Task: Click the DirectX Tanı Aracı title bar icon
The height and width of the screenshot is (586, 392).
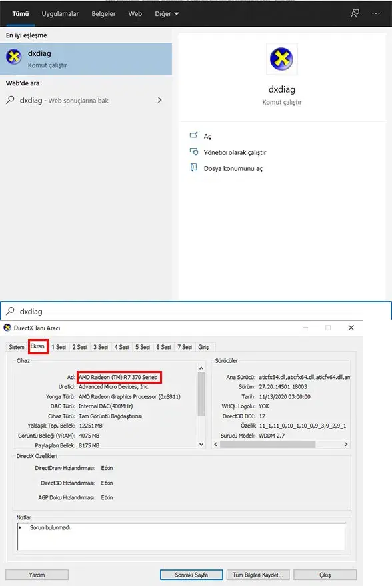Action: 7,328
